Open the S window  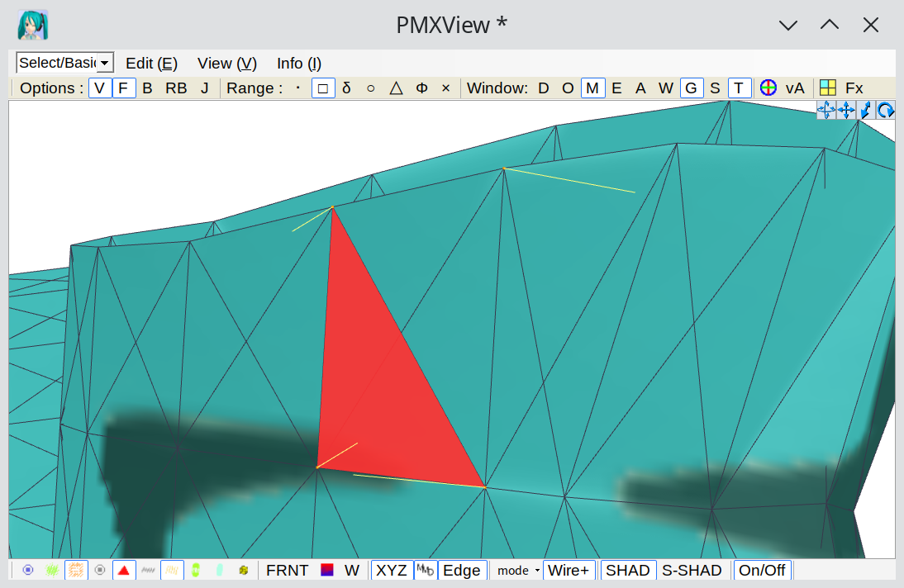715,88
